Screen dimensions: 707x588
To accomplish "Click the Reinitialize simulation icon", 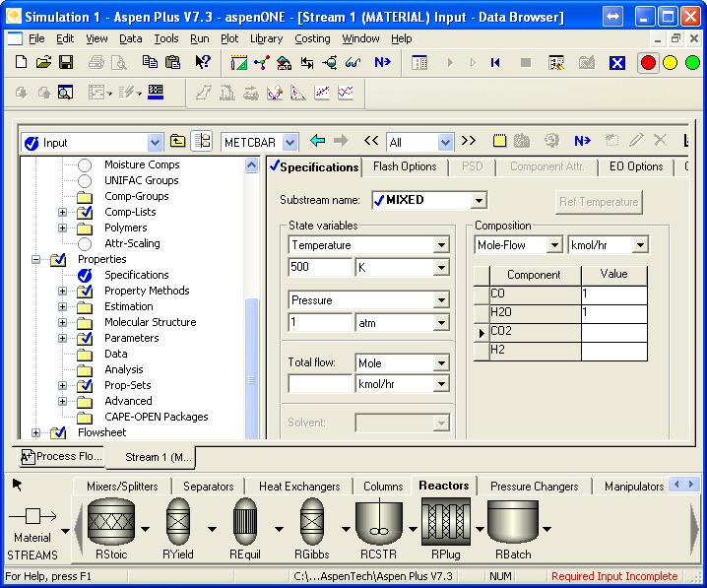I will point(495,63).
